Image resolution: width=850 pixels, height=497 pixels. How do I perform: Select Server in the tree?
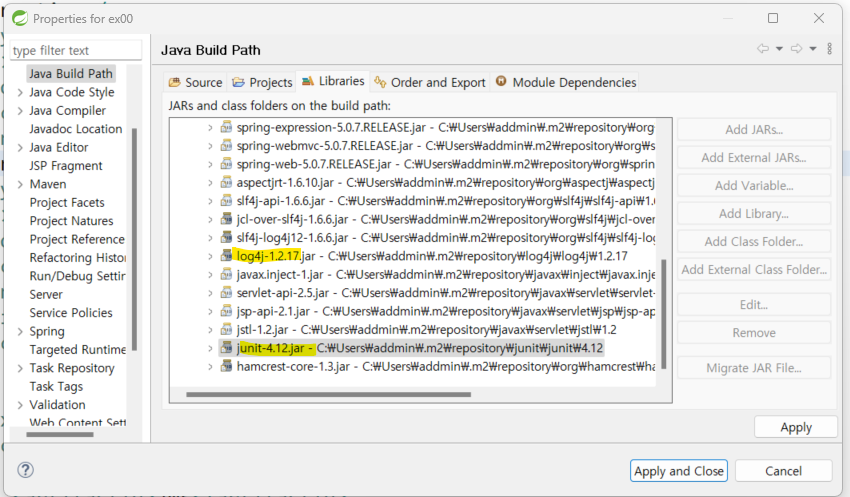point(46,295)
